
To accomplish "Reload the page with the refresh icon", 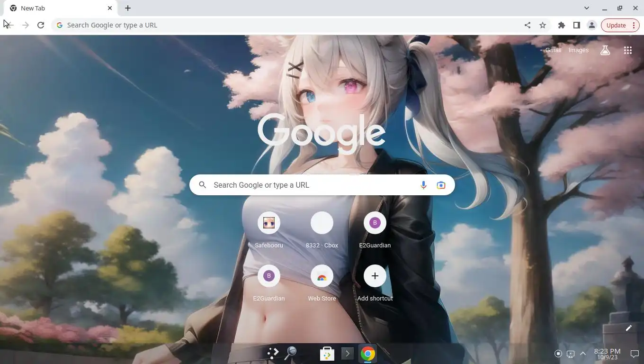I will [41, 25].
